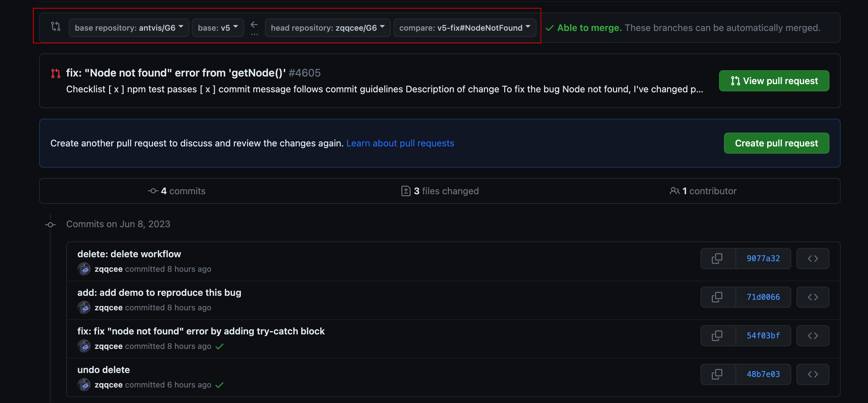Open green check status for undo delete commit
Viewport: 868px width, 403px height.
pyautogui.click(x=219, y=385)
